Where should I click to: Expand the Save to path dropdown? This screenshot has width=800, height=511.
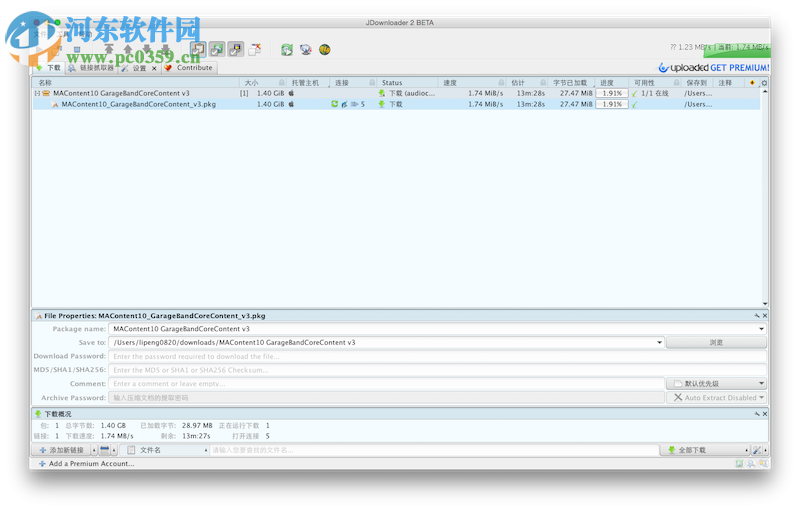pos(659,342)
